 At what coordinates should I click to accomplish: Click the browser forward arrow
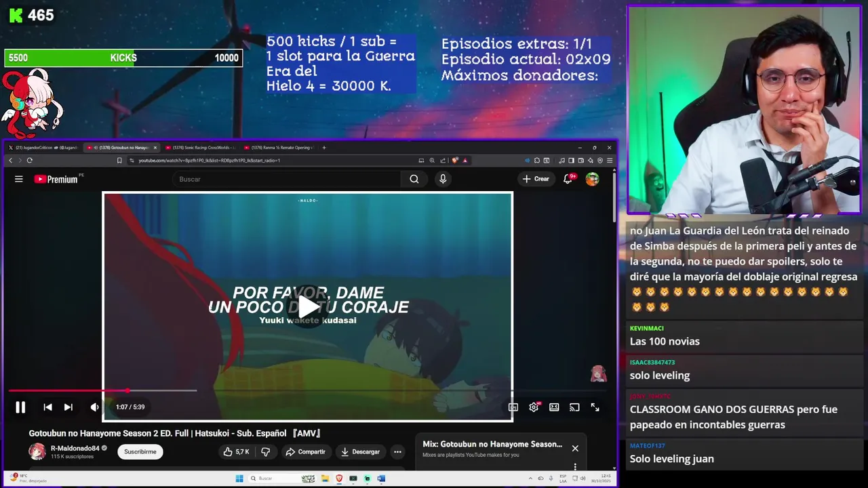[x=20, y=161]
